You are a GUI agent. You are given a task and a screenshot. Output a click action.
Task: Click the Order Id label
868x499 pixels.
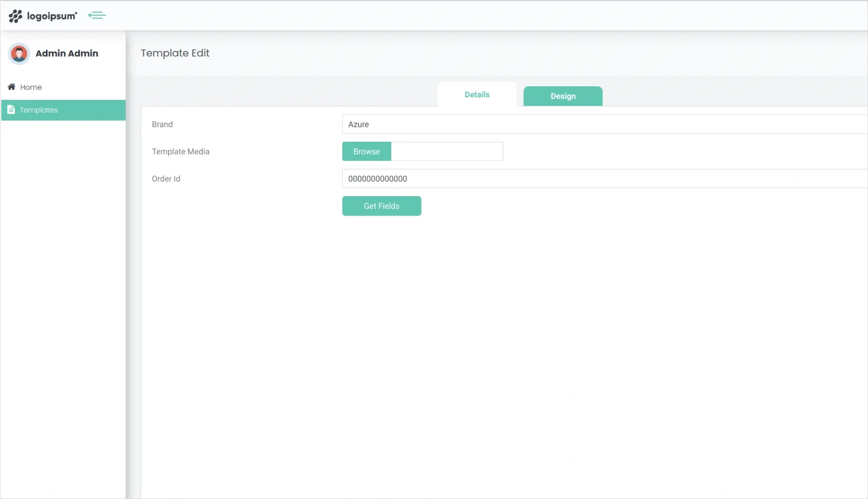tap(166, 179)
